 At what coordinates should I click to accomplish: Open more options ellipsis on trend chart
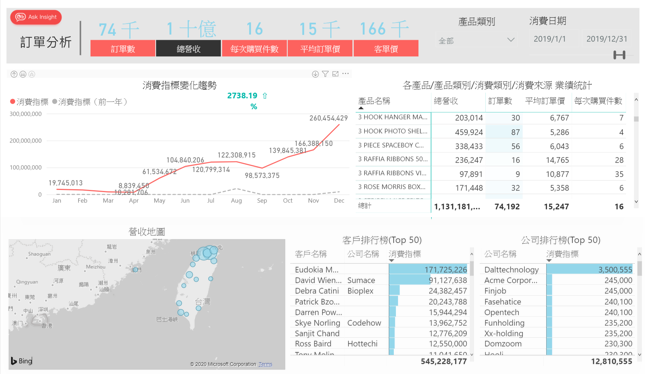tap(346, 74)
